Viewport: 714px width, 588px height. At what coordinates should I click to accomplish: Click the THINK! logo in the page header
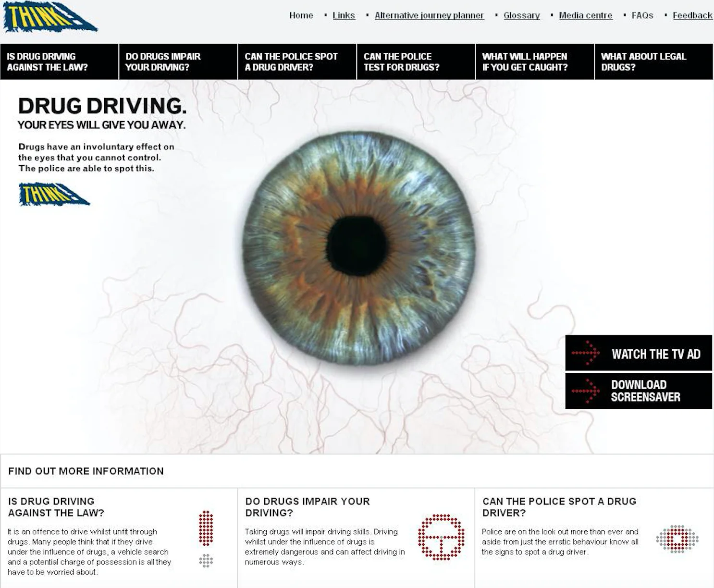[49, 17]
